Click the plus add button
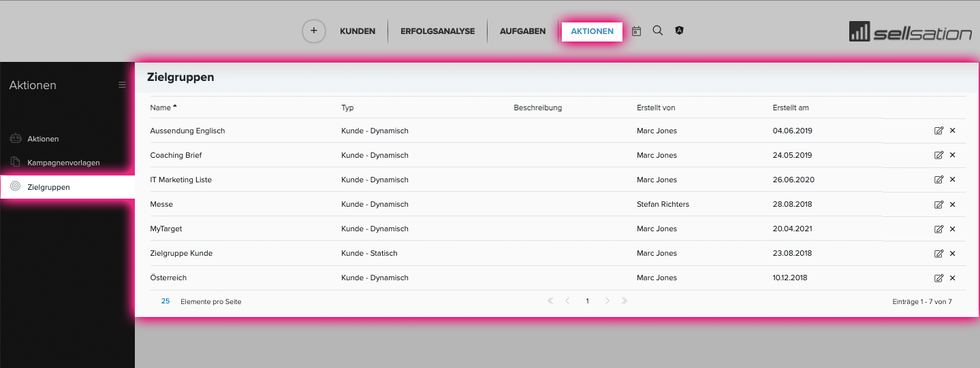This screenshot has height=368, width=980. click(x=314, y=31)
